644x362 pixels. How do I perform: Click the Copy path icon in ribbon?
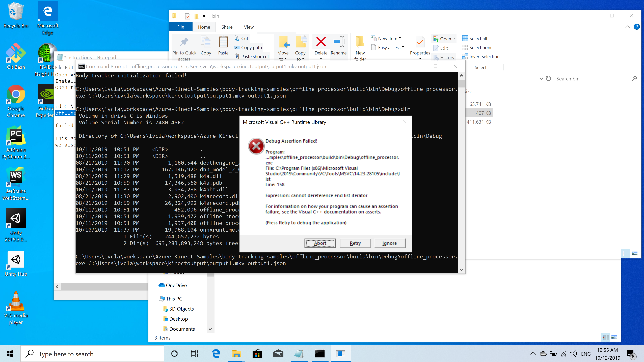pos(237,47)
